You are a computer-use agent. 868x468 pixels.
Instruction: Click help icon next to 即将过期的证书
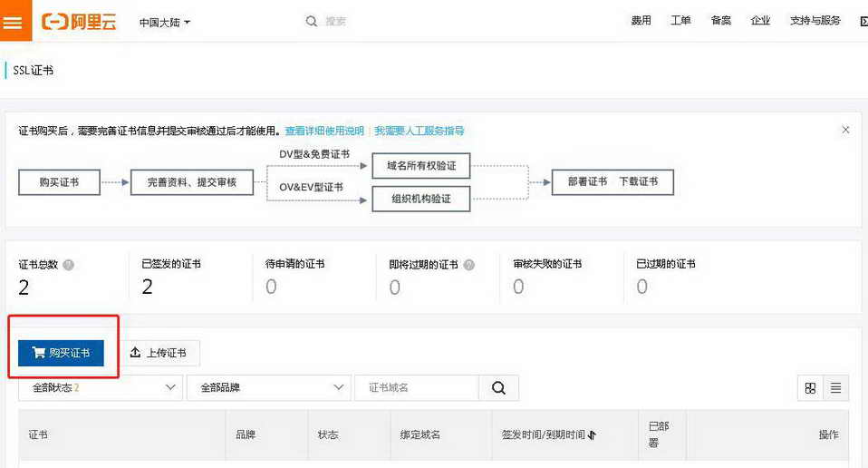pos(468,265)
